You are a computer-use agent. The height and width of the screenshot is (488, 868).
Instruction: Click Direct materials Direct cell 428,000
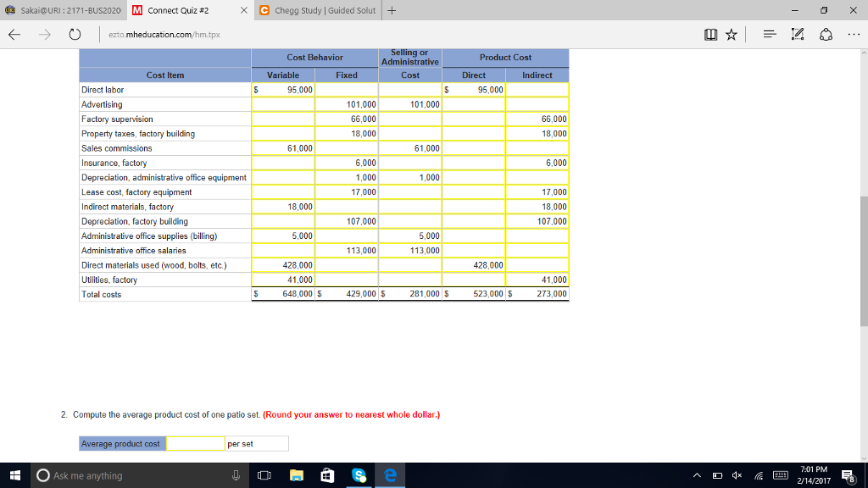tap(473, 265)
